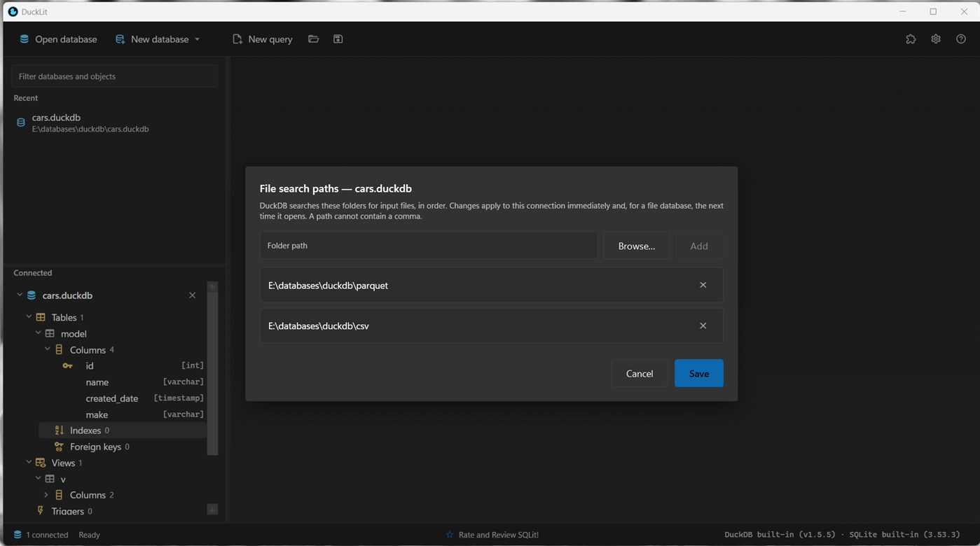Open the New database dropdown arrow

coord(198,39)
